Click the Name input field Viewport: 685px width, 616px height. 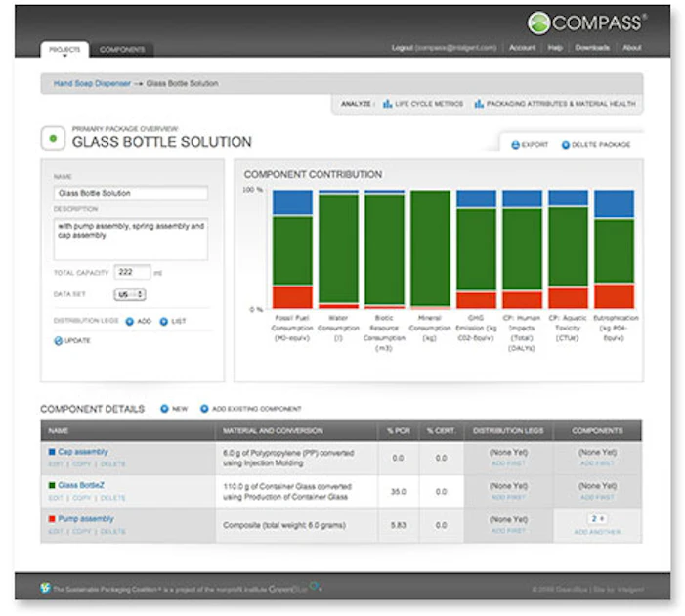pos(131,194)
